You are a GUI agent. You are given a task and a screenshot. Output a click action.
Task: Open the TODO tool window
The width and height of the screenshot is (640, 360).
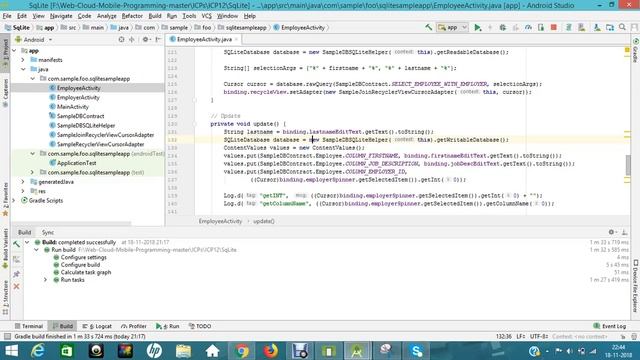point(200,326)
